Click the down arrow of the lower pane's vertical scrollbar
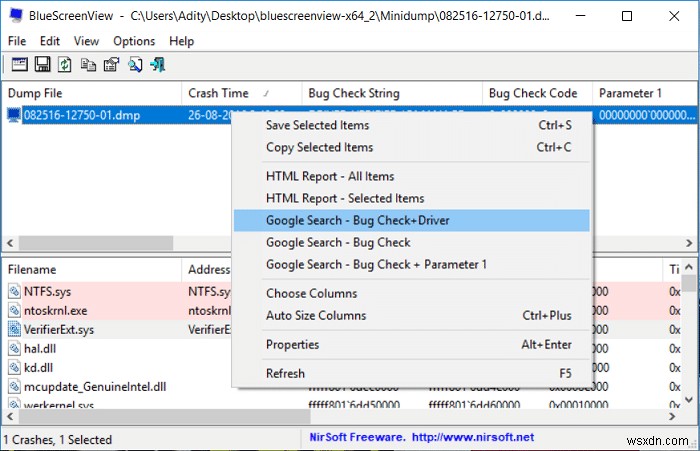Image resolution: width=700 pixels, height=451 pixels. click(691, 401)
